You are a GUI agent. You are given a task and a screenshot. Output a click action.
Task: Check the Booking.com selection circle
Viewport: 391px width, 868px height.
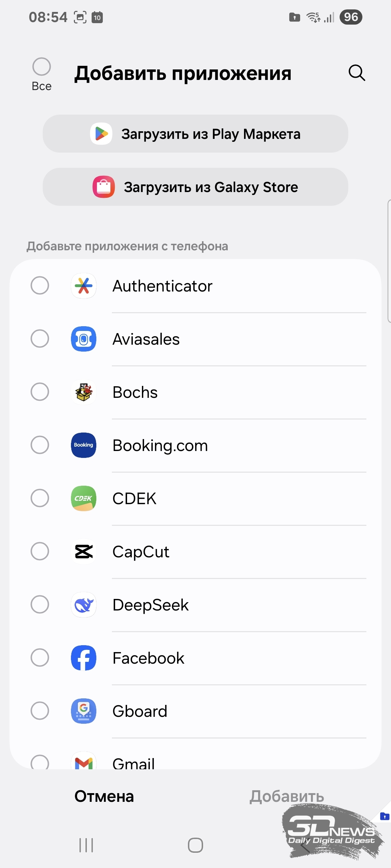(x=40, y=445)
